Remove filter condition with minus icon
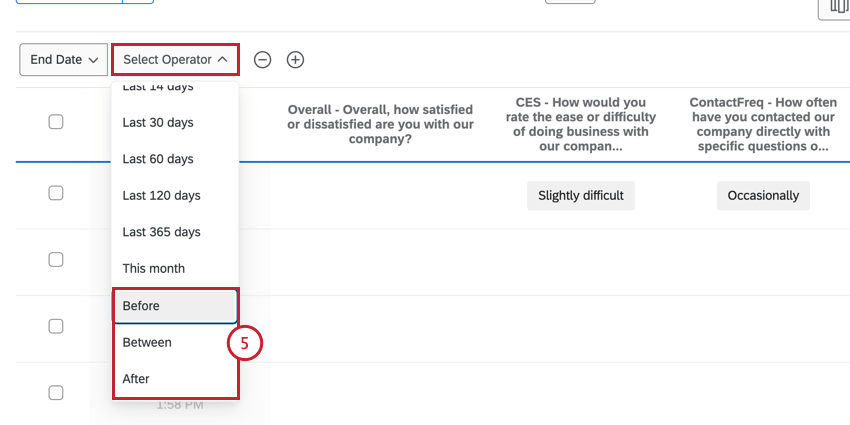850x425 pixels. coord(262,60)
